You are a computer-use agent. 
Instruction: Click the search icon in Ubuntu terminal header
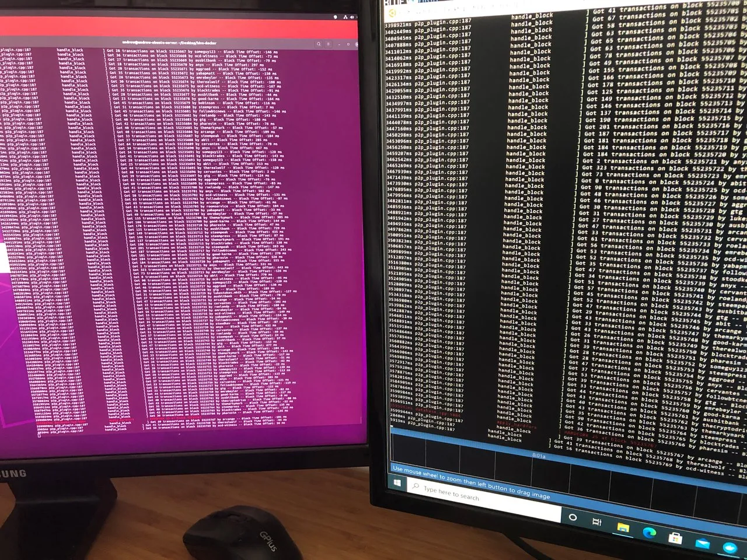pos(319,44)
